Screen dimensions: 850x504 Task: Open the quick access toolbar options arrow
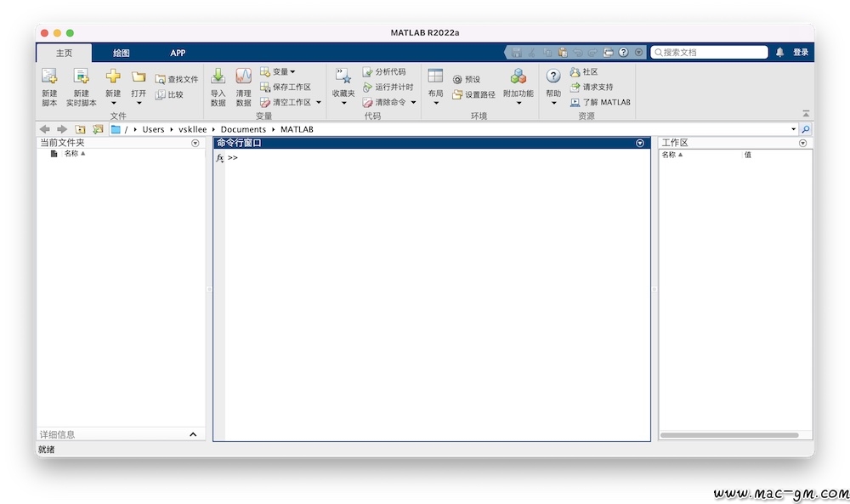point(638,53)
